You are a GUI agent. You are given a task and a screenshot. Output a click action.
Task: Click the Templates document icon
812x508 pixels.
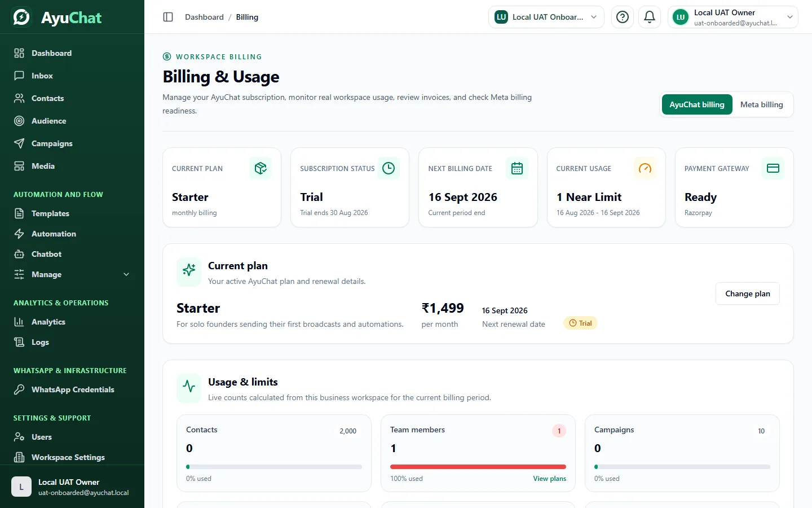[x=19, y=213]
